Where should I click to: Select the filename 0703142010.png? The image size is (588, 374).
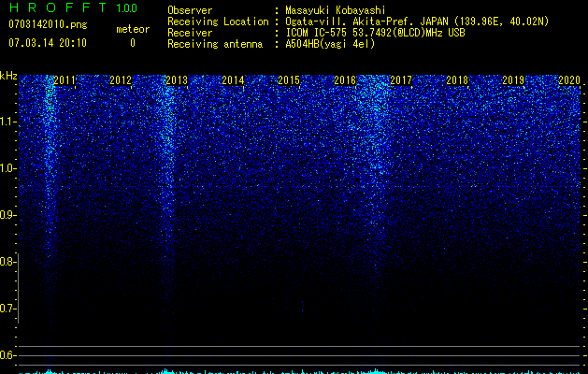pyautogui.click(x=48, y=25)
